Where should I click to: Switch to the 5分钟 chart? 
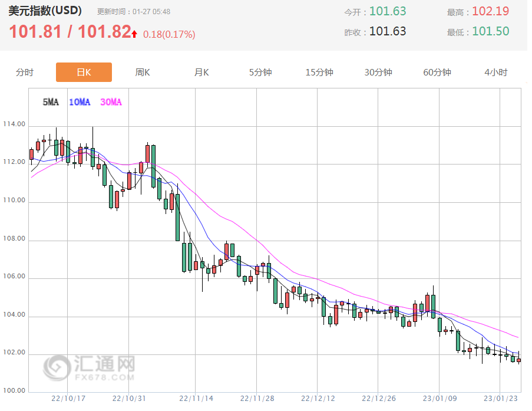point(260,73)
